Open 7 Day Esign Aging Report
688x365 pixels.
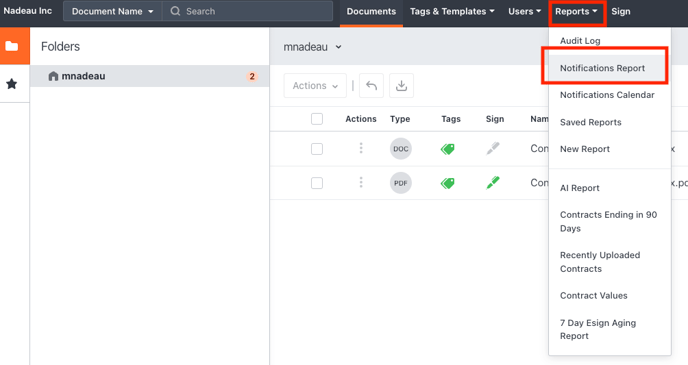598,329
